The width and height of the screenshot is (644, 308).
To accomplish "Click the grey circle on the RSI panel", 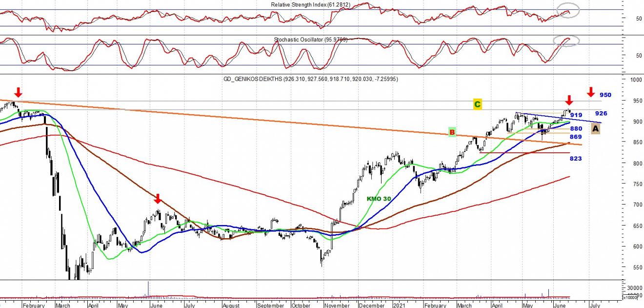I will click(x=568, y=10).
